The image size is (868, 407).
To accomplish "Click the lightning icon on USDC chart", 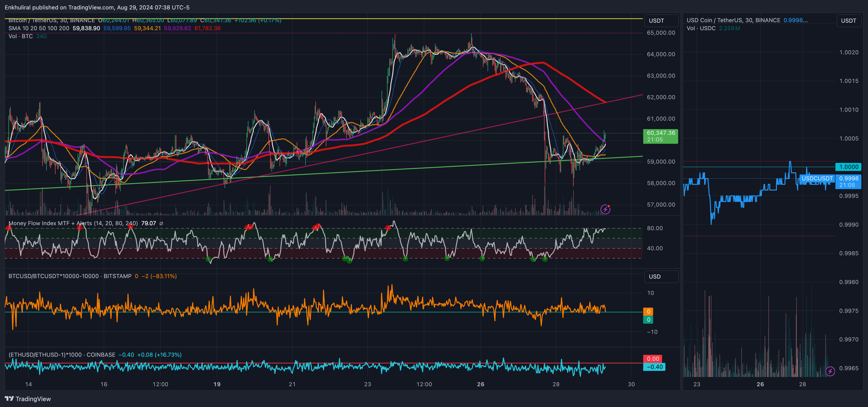I will (x=830, y=371).
